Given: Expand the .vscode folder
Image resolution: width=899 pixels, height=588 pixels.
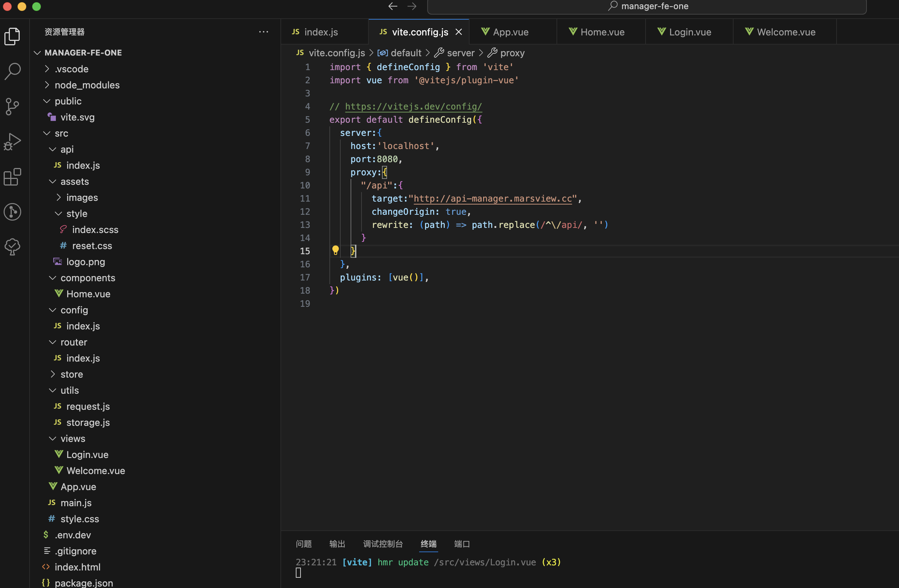Looking at the screenshot, I should point(47,69).
